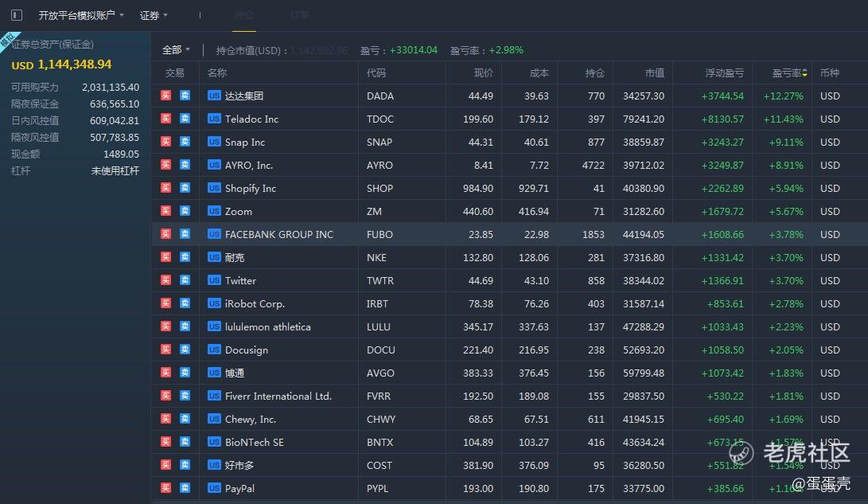Click the sell icon for 好市多
868x504 pixels.
185,465
